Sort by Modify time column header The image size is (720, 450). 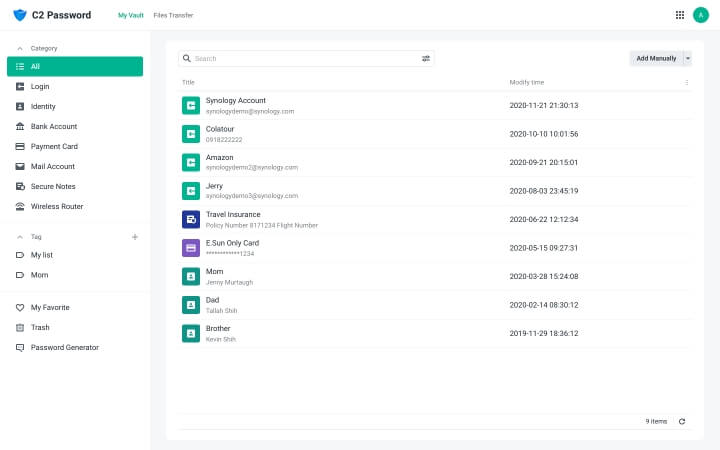(x=527, y=82)
